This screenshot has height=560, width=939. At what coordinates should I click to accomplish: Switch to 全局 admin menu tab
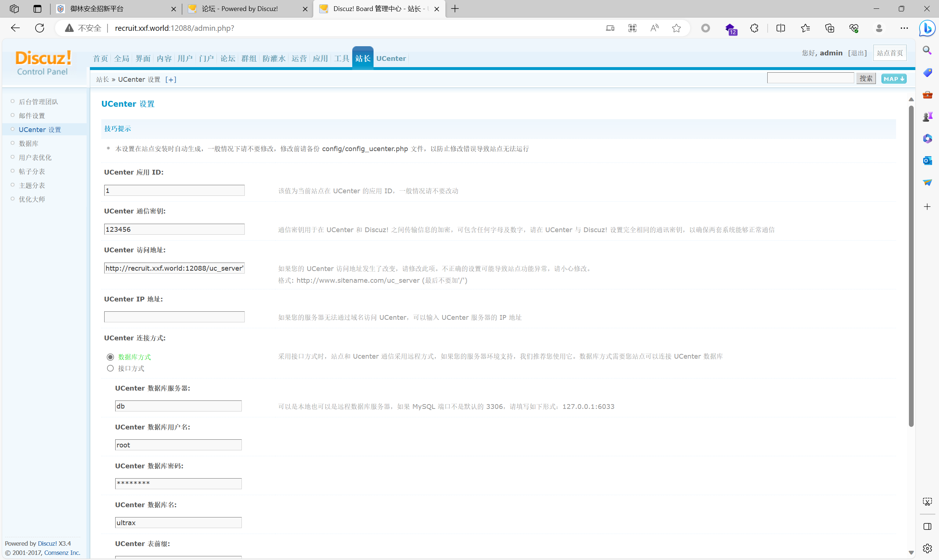click(x=121, y=58)
